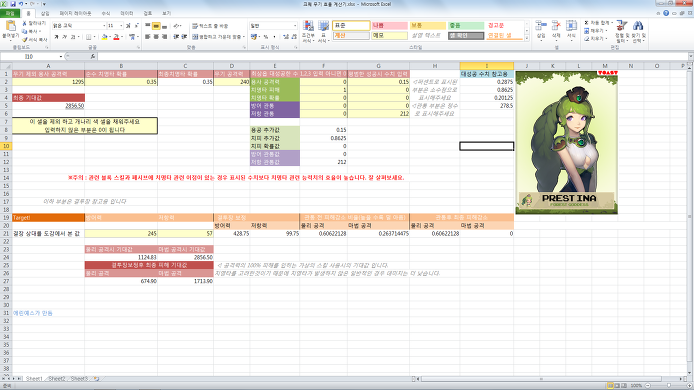Image resolution: width=694 pixels, height=390 pixels.
Task: Open the Clear (지우기) dropdown
Action: point(595,39)
